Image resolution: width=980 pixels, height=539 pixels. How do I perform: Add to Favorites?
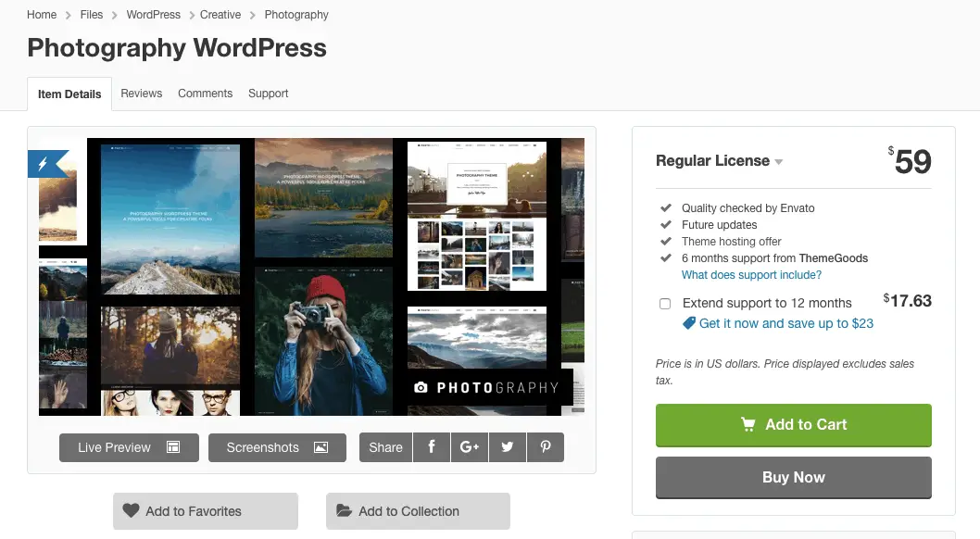pos(206,511)
